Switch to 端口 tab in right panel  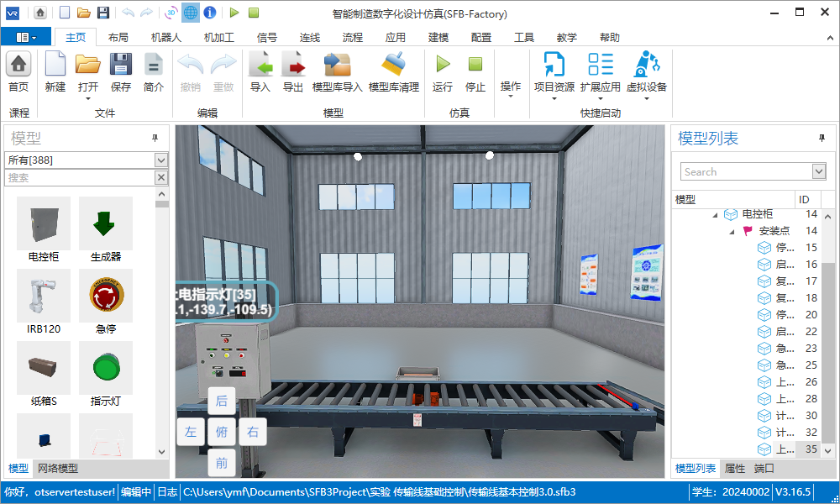tap(764, 468)
